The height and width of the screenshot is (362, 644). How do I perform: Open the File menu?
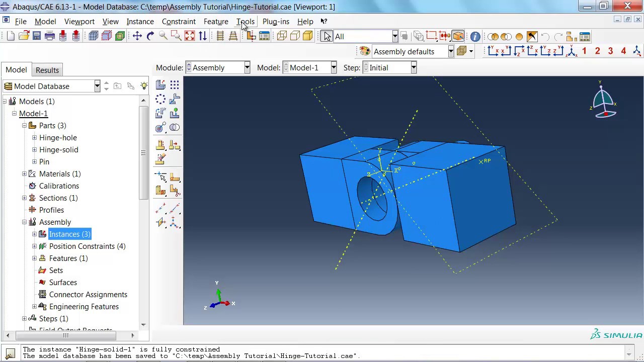[21, 22]
